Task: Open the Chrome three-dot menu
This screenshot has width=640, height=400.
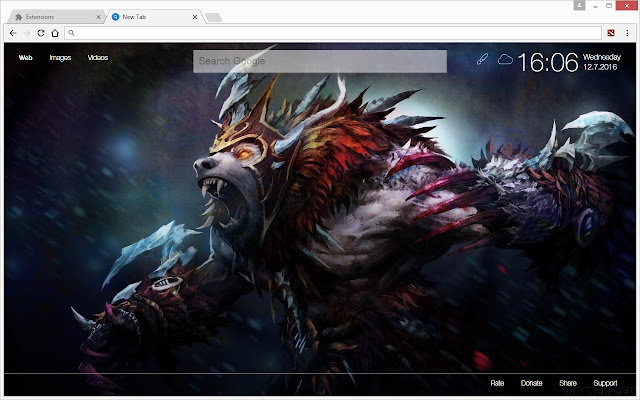Action: click(x=627, y=33)
